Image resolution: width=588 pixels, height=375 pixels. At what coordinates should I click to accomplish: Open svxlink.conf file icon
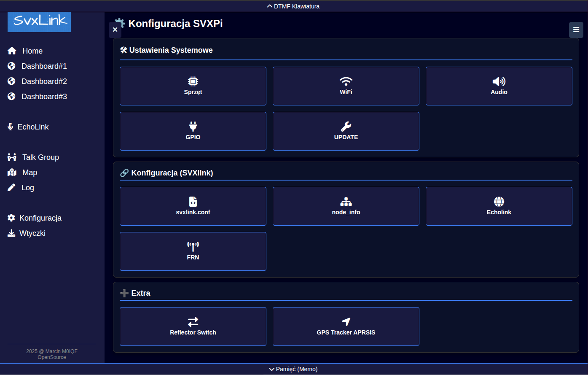coord(193,202)
